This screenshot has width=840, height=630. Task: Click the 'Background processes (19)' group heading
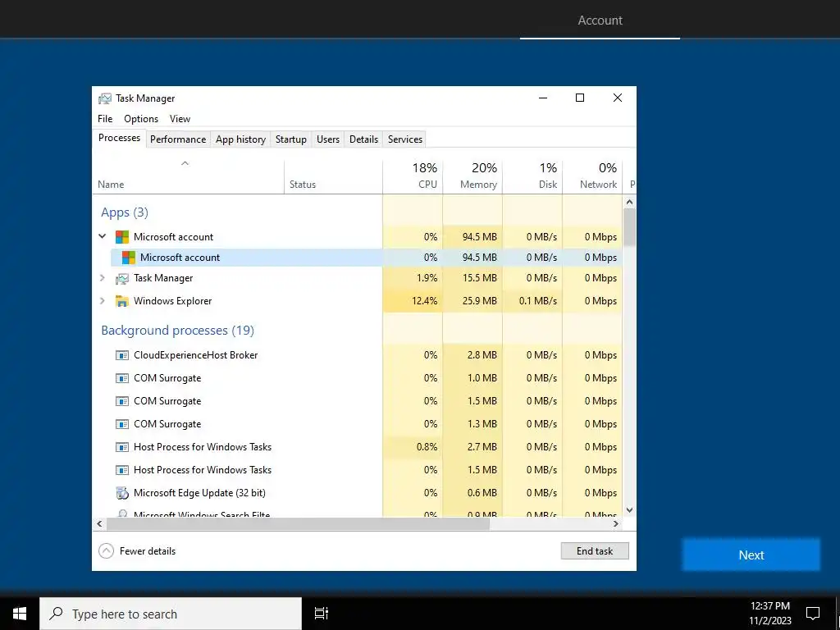[177, 330]
